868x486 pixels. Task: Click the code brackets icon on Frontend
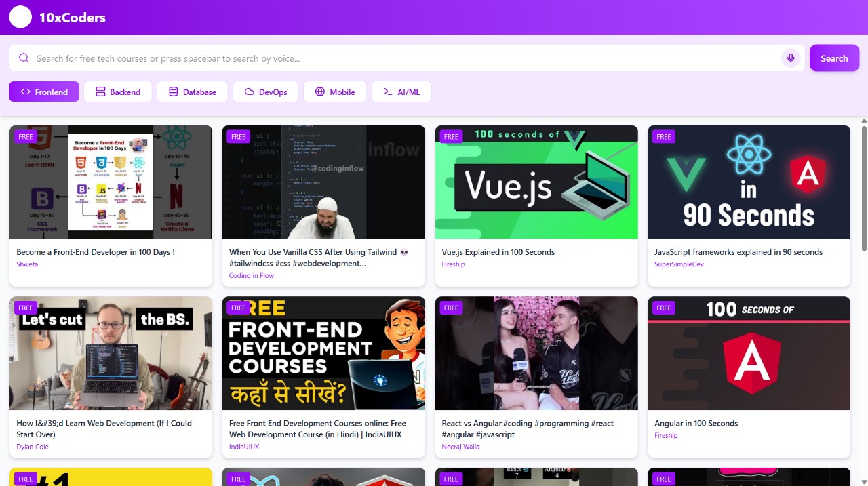[x=26, y=92]
